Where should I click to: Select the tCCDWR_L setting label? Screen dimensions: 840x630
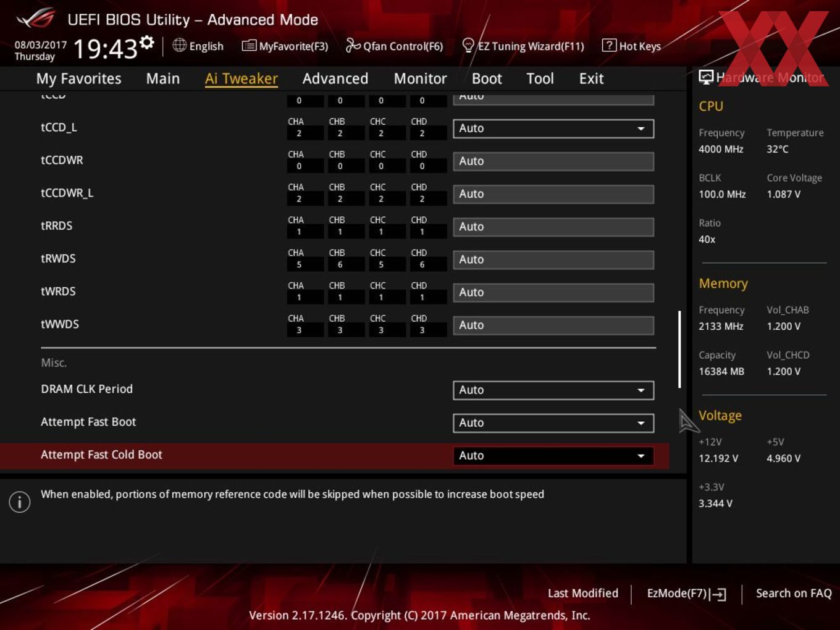[67, 193]
